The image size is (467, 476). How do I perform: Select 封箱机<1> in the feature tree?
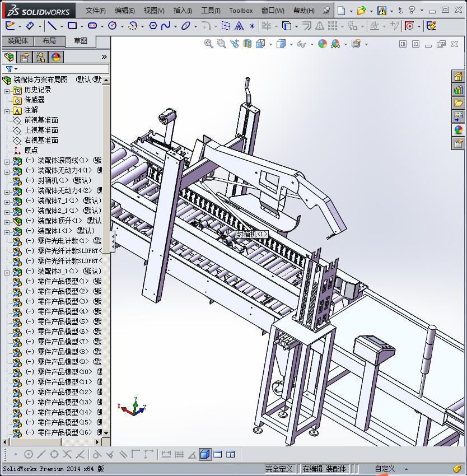tap(55, 180)
